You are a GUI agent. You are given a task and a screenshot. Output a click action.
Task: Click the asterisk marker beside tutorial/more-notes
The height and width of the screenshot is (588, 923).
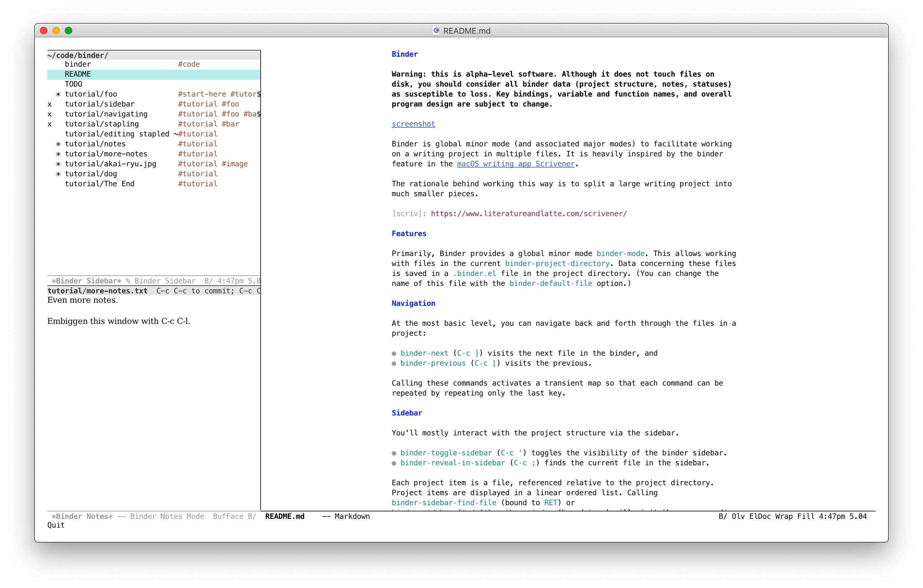(x=58, y=154)
